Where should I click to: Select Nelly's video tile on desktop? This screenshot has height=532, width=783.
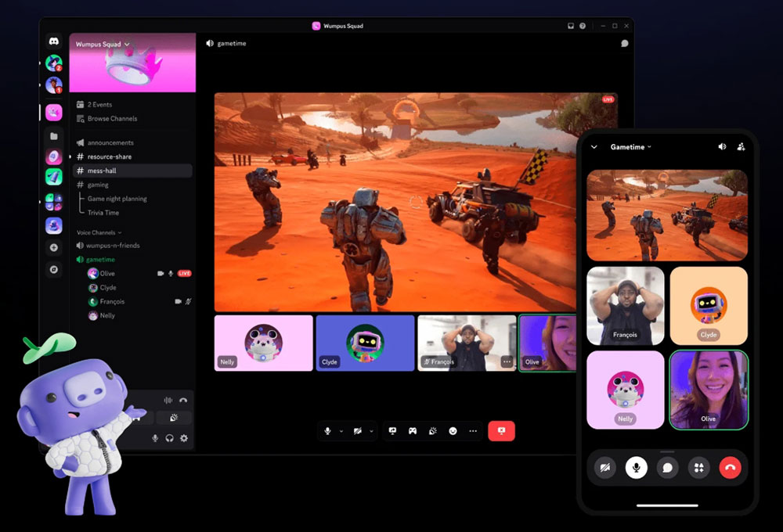[264, 343]
